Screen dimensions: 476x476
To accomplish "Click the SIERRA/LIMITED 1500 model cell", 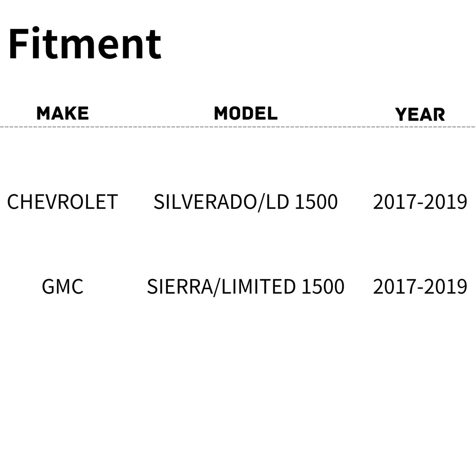I will pos(245,287).
